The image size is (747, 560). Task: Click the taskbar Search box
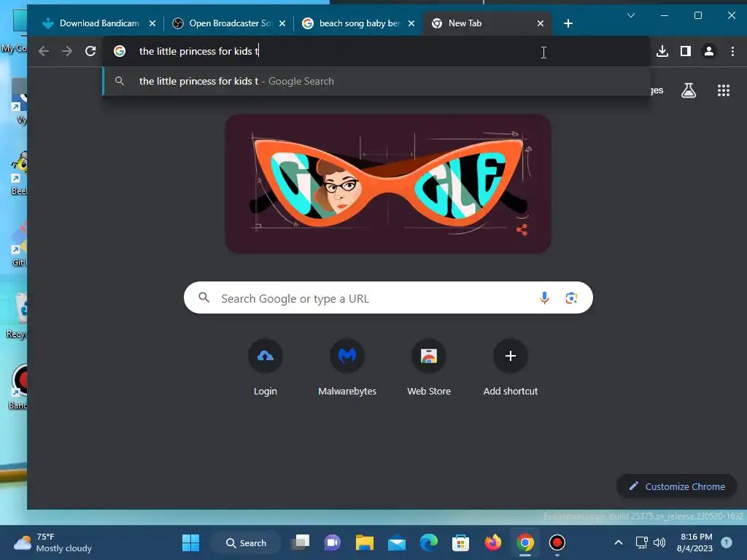tap(246, 542)
